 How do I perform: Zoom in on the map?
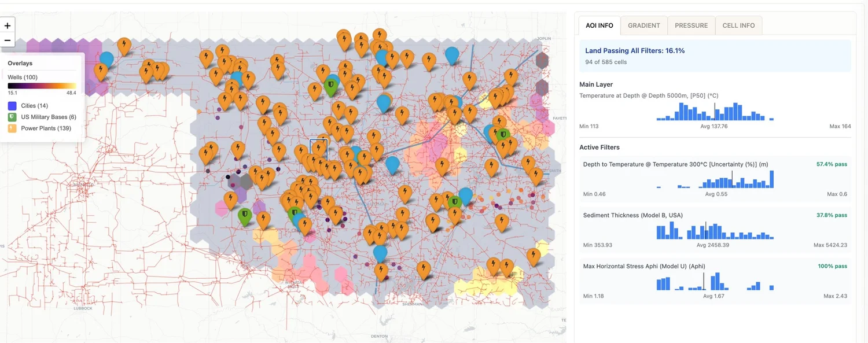click(x=8, y=26)
